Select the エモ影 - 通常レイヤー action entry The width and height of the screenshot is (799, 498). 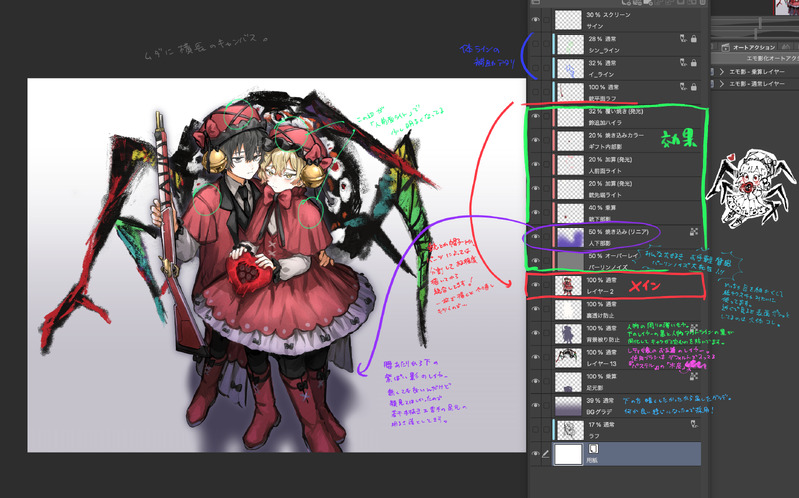[x=757, y=84]
